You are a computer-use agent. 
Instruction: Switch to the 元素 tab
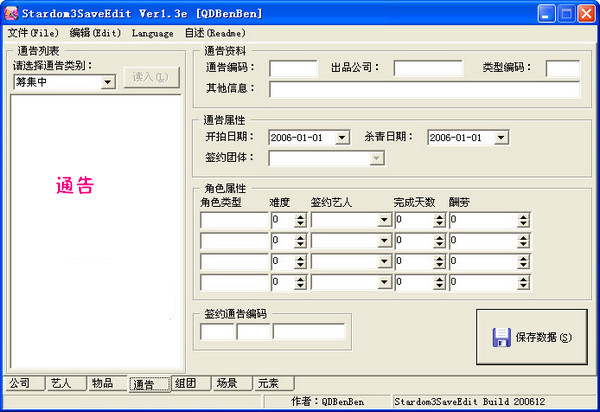click(268, 383)
